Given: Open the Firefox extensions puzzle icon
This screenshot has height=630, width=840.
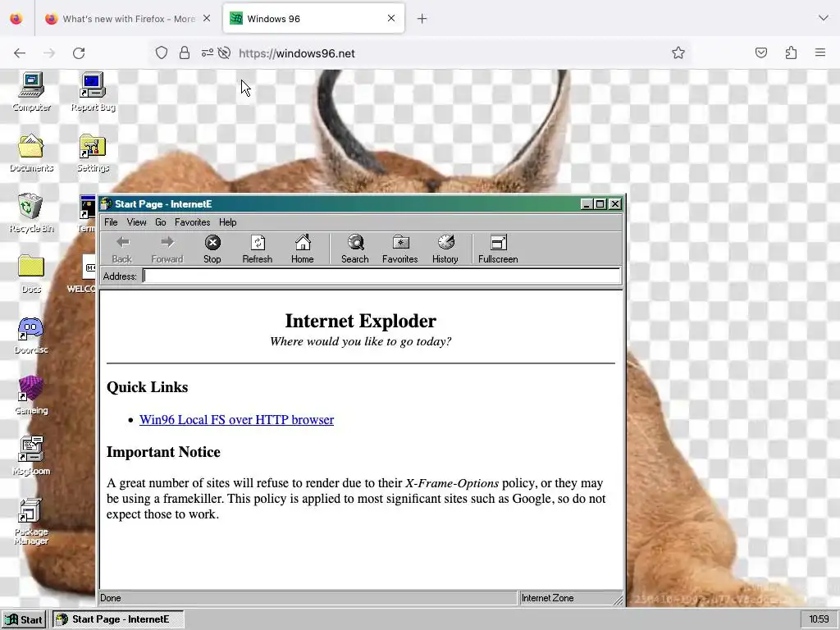Looking at the screenshot, I should tap(791, 53).
